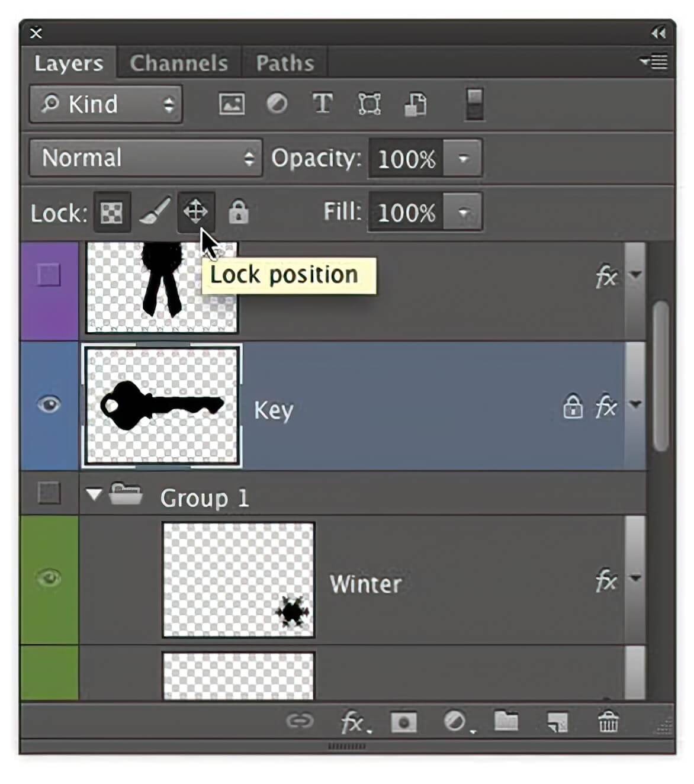Select the Winter layer thumbnail

coord(239,580)
